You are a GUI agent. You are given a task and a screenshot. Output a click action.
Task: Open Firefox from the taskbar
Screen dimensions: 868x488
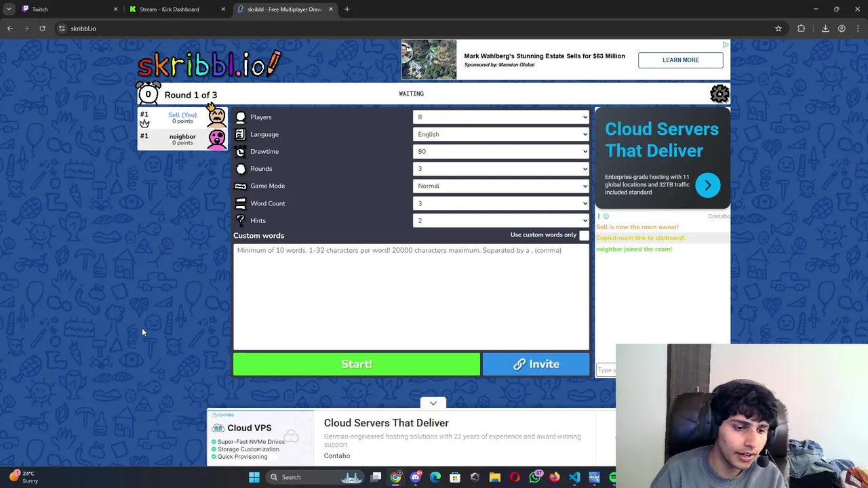[555, 477]
